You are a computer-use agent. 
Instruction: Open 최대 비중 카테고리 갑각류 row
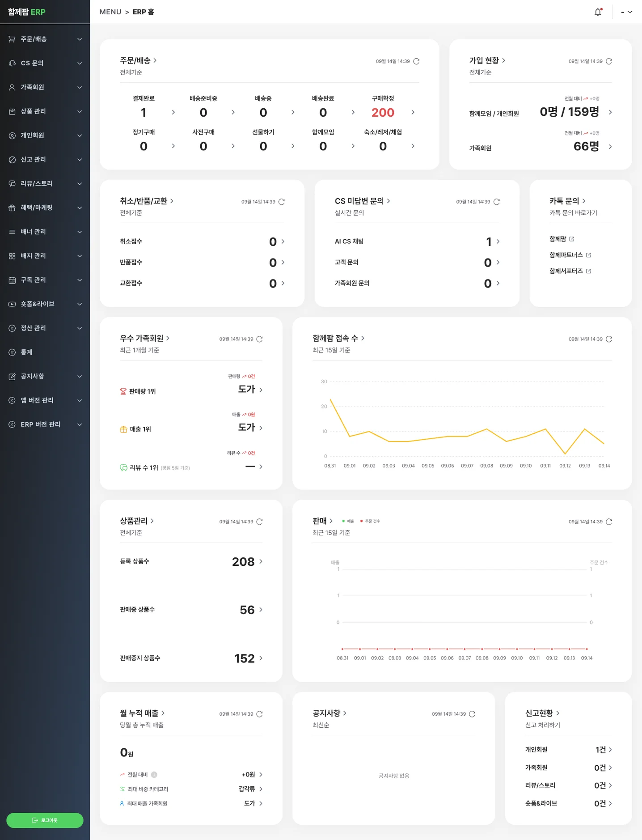191,789
